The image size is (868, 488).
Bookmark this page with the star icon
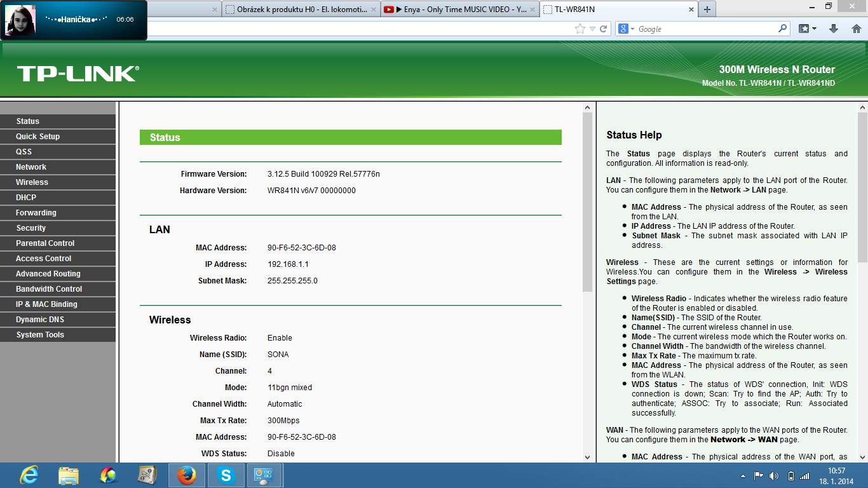coord(580,29)
